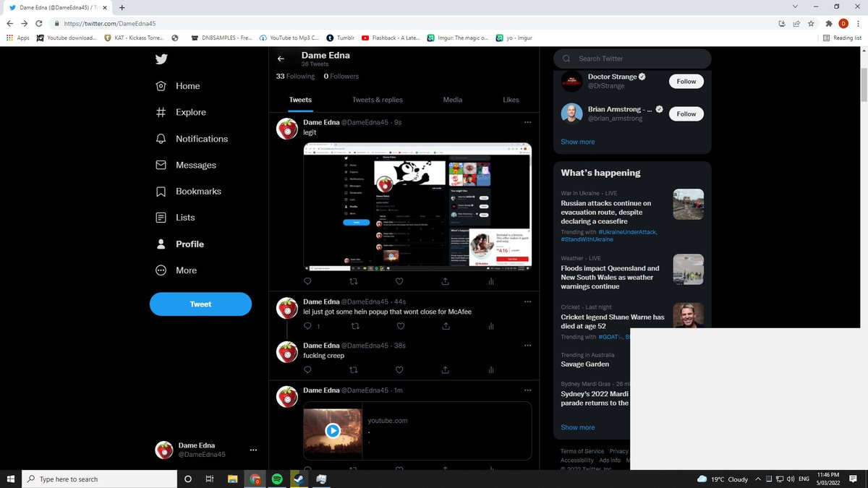This screenshot has height=488, width=868.
Task: Share the 'fucking creep' tweet
Action: point(446,370)
